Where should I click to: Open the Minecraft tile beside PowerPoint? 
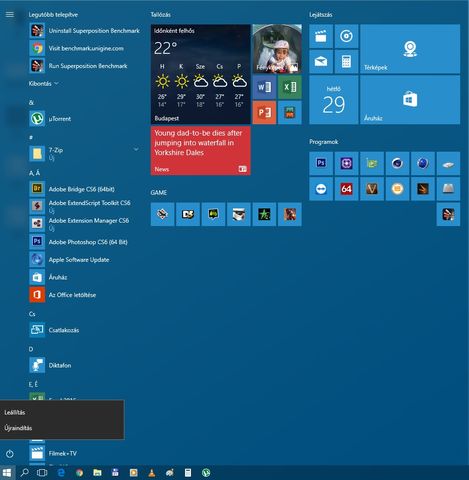[290, 113]
